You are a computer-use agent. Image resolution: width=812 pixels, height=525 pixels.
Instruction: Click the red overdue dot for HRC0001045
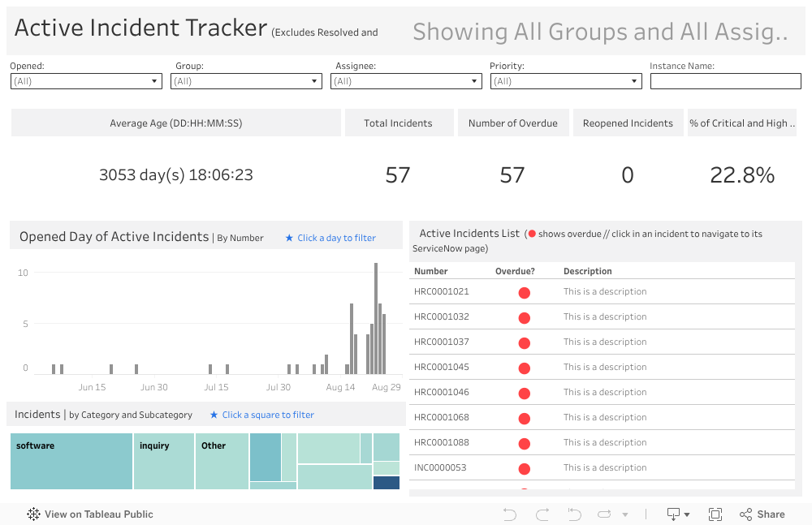(524, 368)
